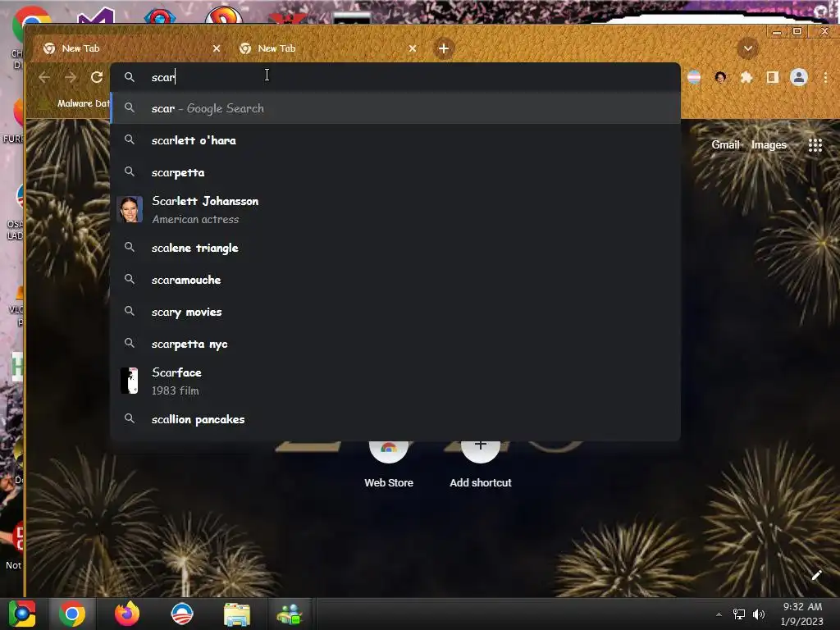This screenshot has width=840, height=630.
Task: Open the Extensions puzzle-piece menu
Action: pyautogui.click(x=746, y=78)
